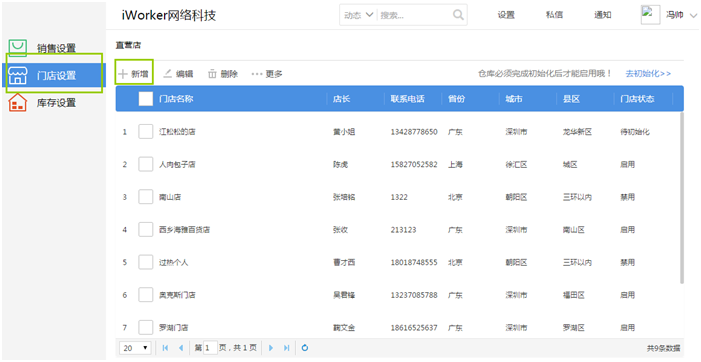This screenshot has height=362, width=701.
Task: Check the box for 奥克斯门店
Action: 146,295
